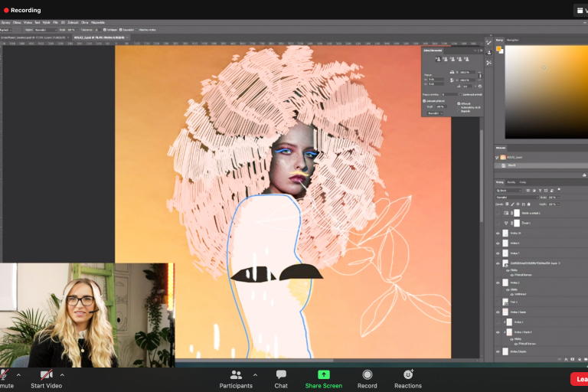
Task: Click the Record icon in Zoom toolbar
Action: click(x=367, y=374)
